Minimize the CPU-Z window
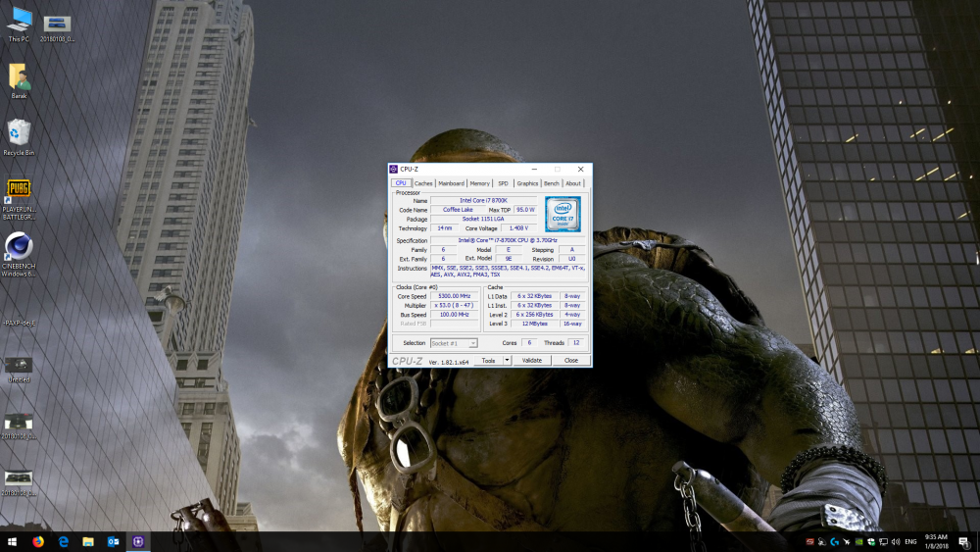Screen dimensions: 980x552 click(534, 169)
